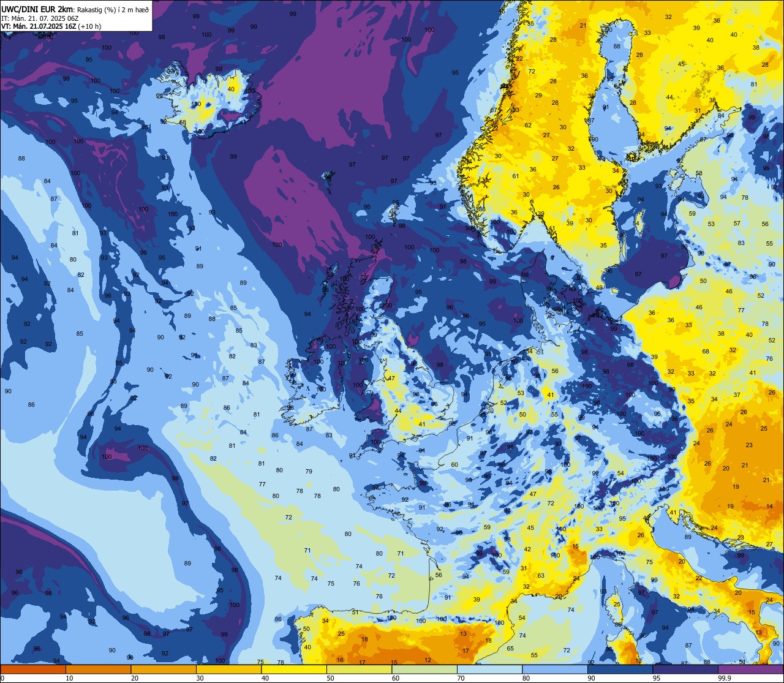Click the 50–60% legend color segment

(x=359, y=670)
